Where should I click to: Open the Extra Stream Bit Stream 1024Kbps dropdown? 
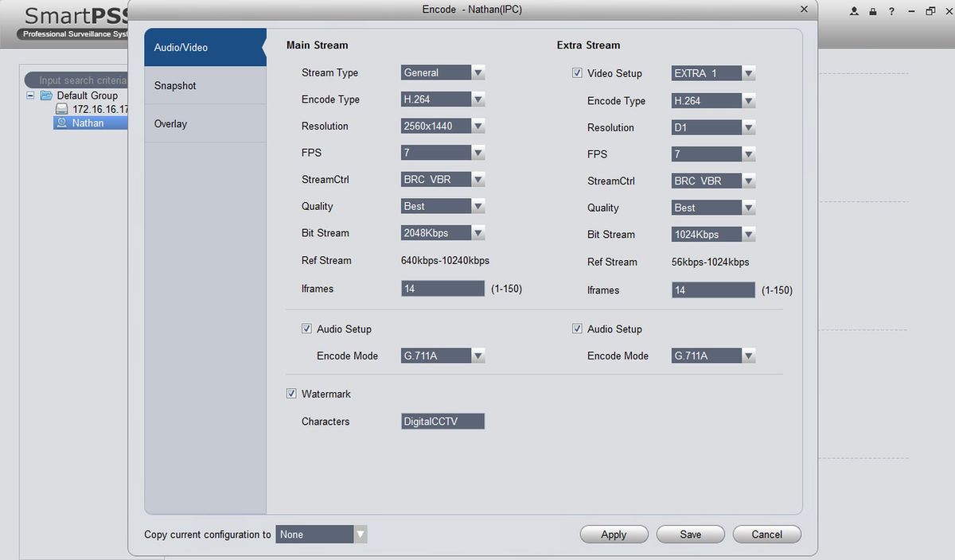pyautogui.click(x=714, y=235)
